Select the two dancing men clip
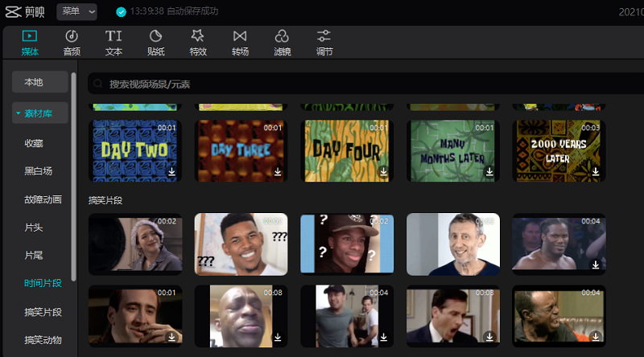 [347, 316]
